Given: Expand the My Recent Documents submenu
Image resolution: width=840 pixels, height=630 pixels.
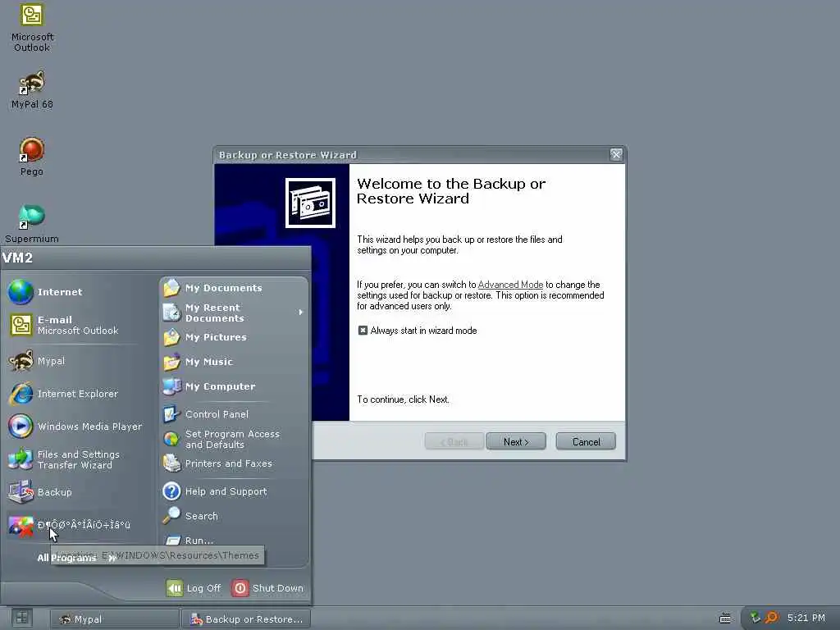Looking at the screenshot, I should [234, 313].
